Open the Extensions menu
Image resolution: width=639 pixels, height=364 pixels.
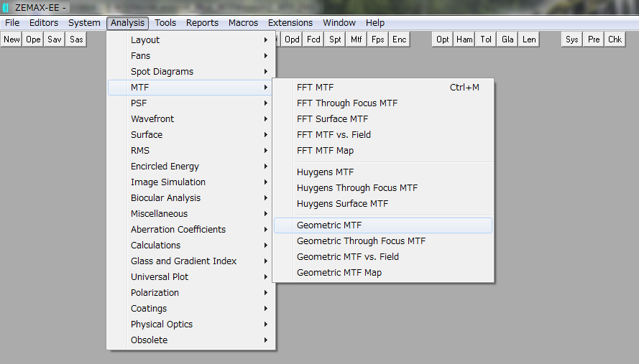[290, 23]
